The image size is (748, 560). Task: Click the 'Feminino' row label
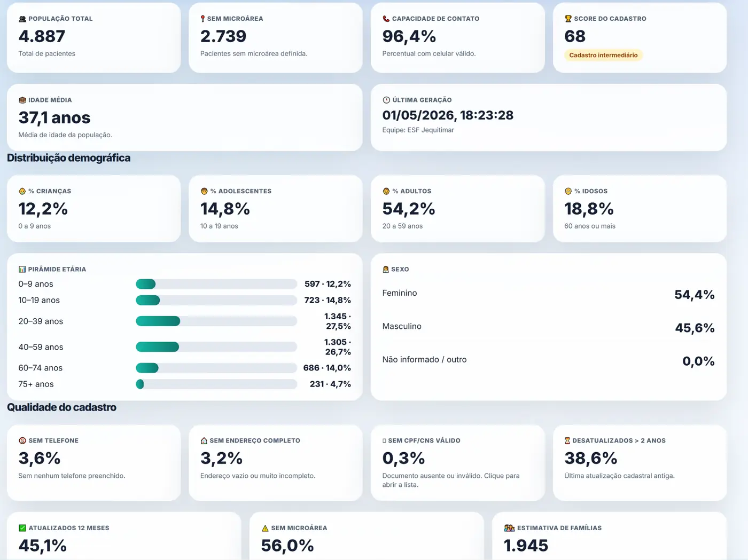400,293
